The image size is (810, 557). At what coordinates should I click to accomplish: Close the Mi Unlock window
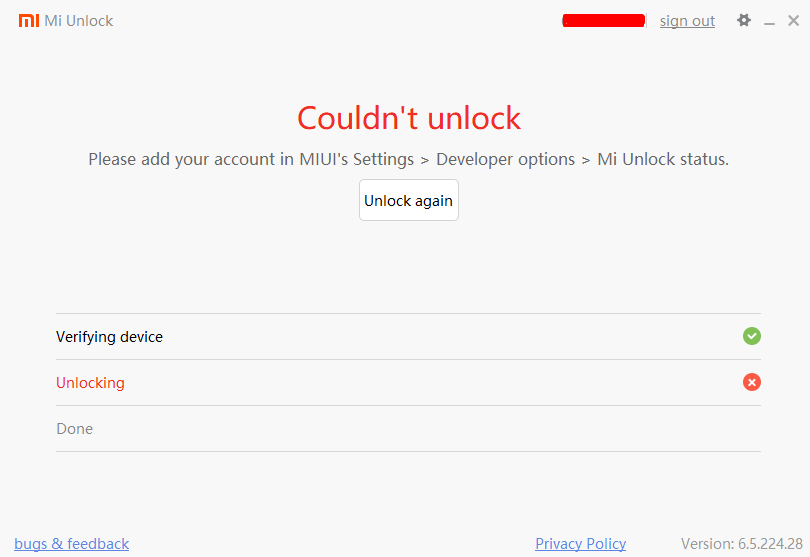793,21
